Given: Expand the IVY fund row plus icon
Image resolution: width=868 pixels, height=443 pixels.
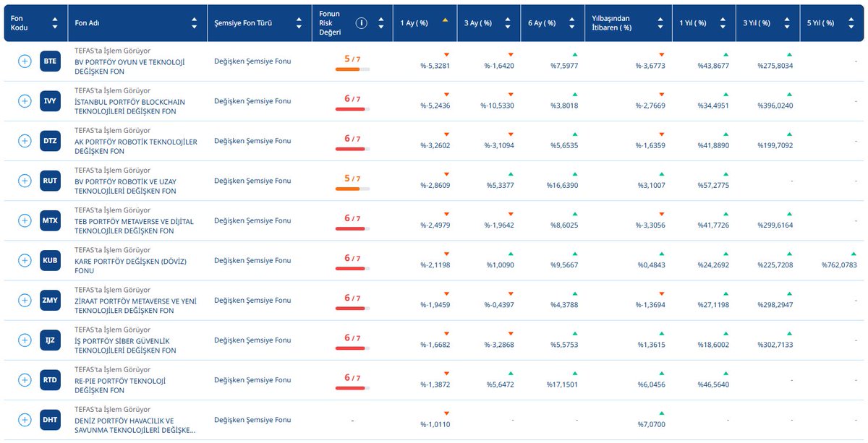Looking at the screenshot, I should click(x=25, y=101).
